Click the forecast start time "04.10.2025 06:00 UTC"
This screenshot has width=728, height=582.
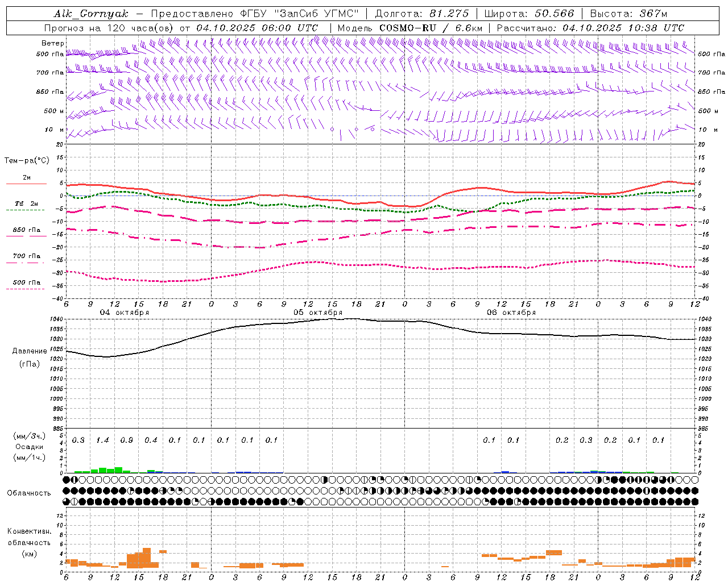[257, 28]
